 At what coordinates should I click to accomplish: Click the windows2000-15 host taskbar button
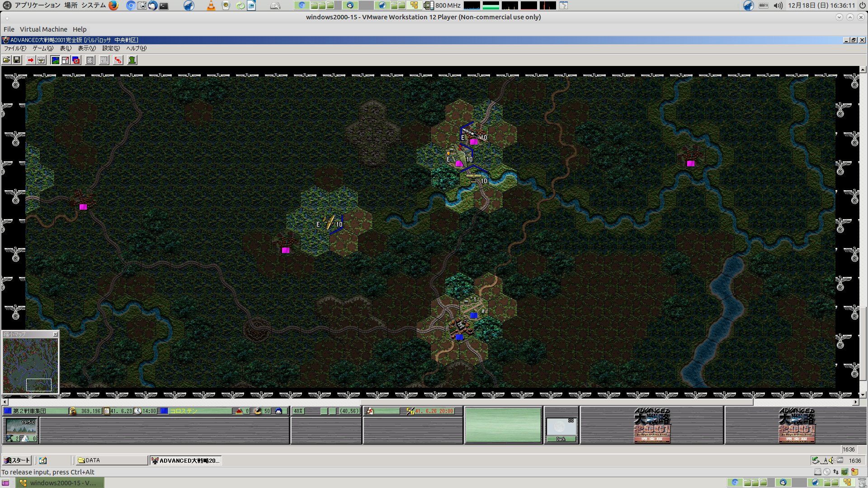(60, 483)
